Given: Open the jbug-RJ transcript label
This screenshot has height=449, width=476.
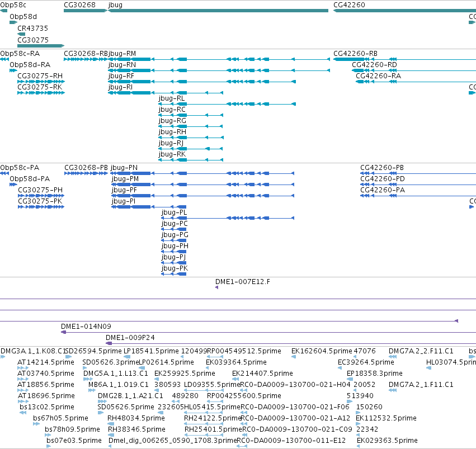Looking at the screenshot, I should pos(171,143).
